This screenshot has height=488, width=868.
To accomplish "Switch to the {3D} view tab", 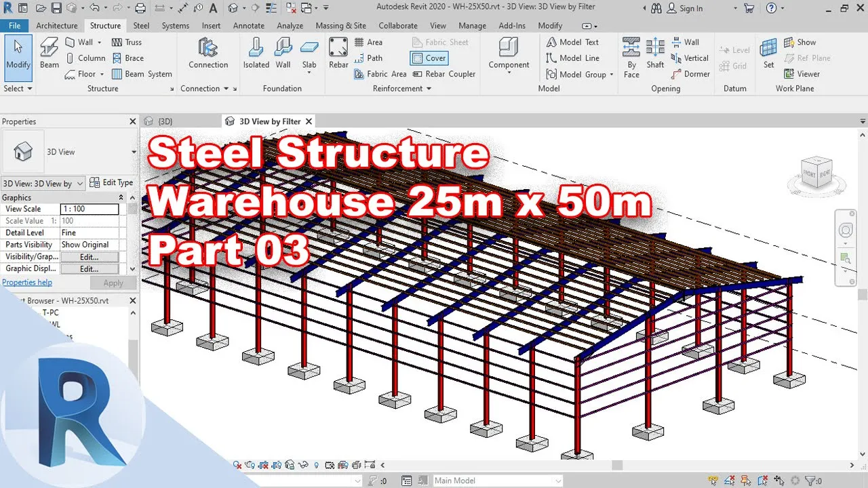I will click(x=165, y=121).
